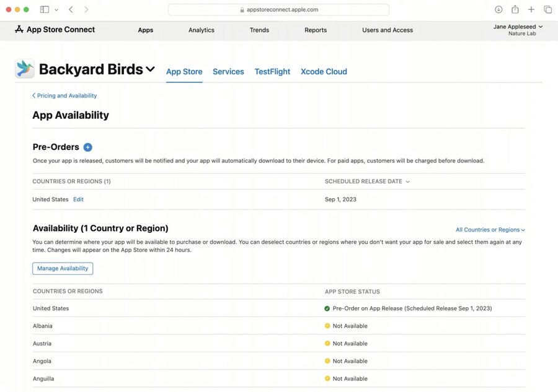Click the App Store Connect logo
Image resolution: width=558 pixels, height=392 pixels.
tap(55, 30)
